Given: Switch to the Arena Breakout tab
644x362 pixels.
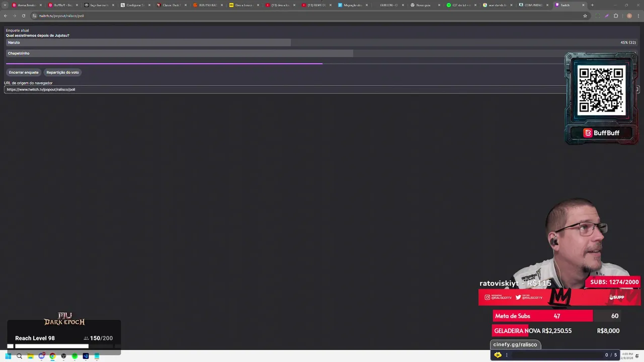Looking at the screenshot, I should coord(27,5).
